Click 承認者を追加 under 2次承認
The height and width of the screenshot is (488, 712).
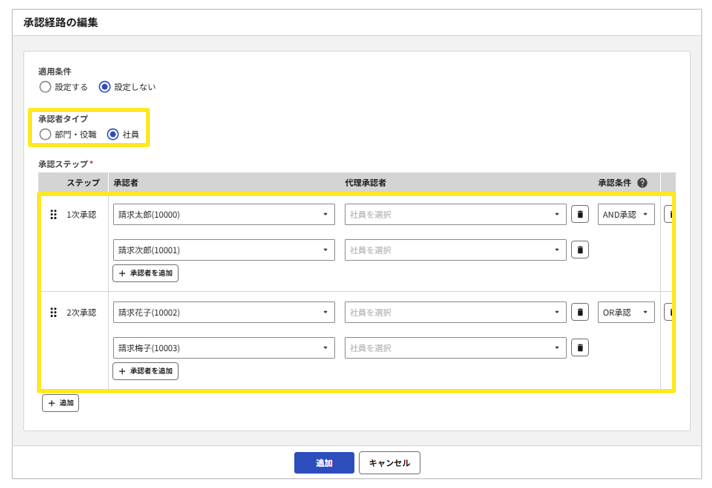[x=146, y=371]
